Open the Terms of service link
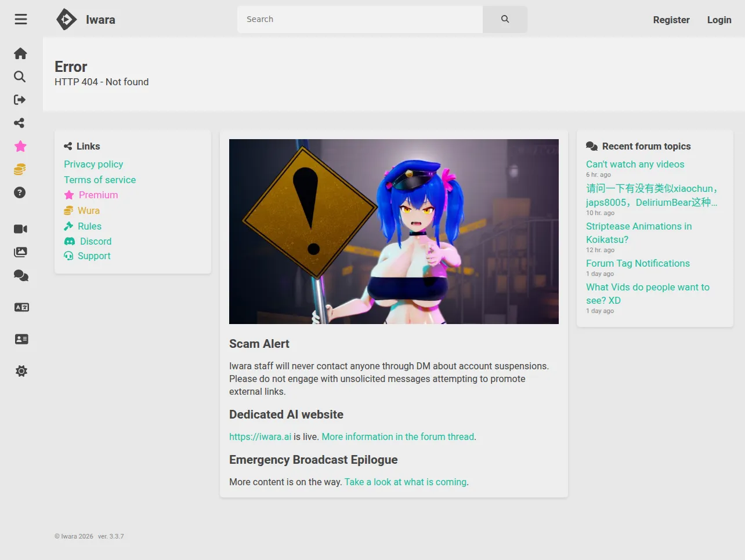This screenshot has height=560, width=745. [x=100, y=180]
